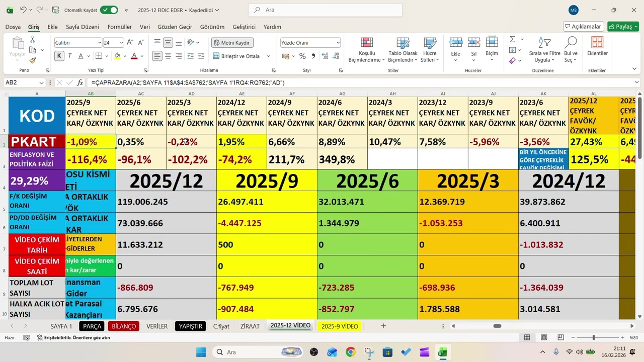The height and width of the screenshot is (362, 644).
Task: Open the Sayfa Düzeni ribbon tab
Action: [83, 27]
